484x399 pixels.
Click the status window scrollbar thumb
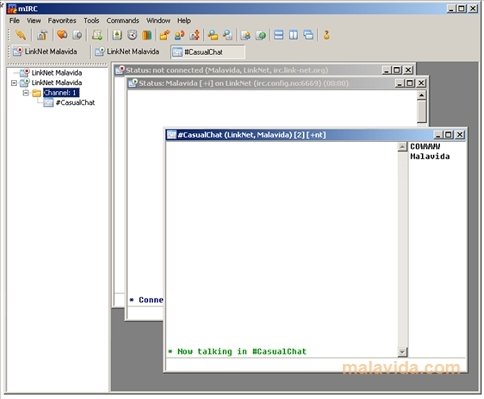pyautogui.click(x=422, y=112)
